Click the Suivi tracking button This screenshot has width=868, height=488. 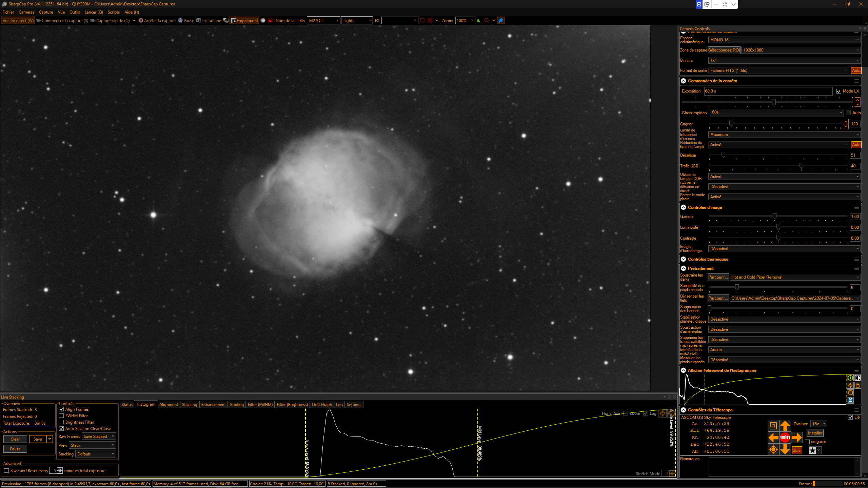click(x=797, y=450)
